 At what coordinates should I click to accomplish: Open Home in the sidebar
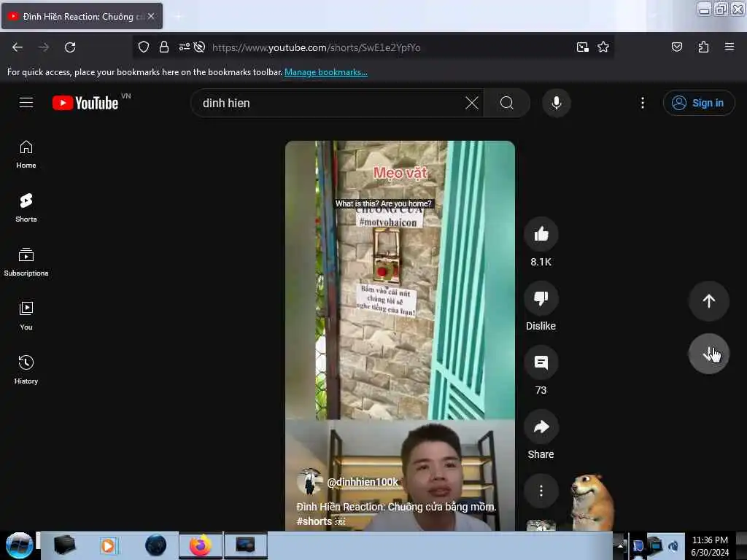(x=26, y=155)
